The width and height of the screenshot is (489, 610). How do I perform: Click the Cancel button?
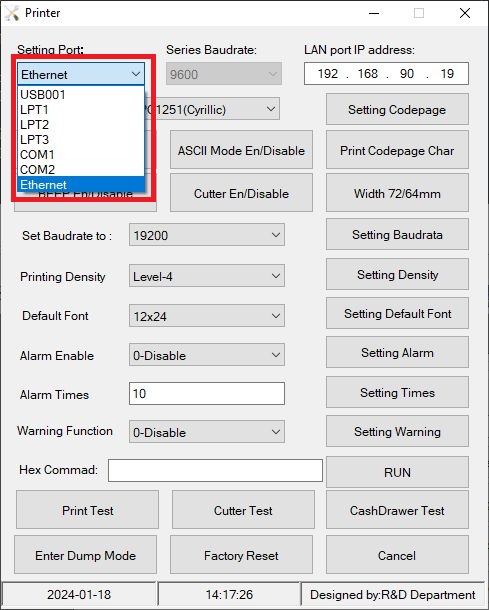(x=397, y=555)
